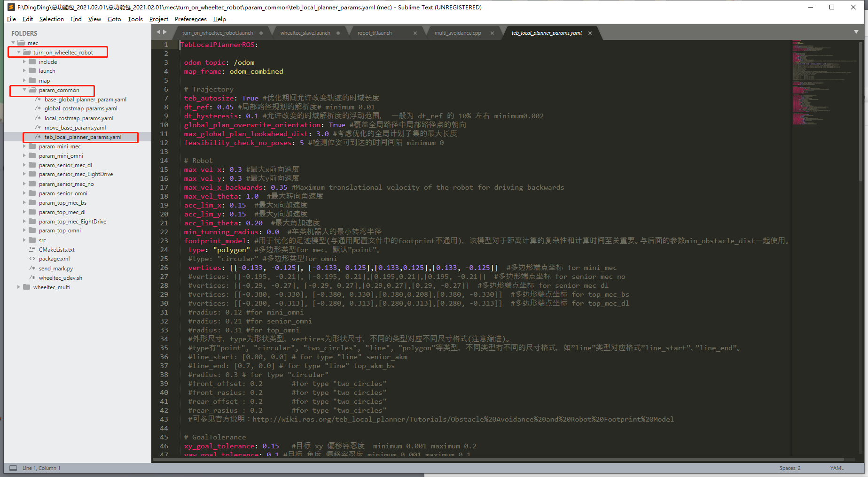Viewport: 868px width, 477px height.
Task: Expand the param_top_mec_bs folder
Action: pyautogui.click(x=24, y=202)
